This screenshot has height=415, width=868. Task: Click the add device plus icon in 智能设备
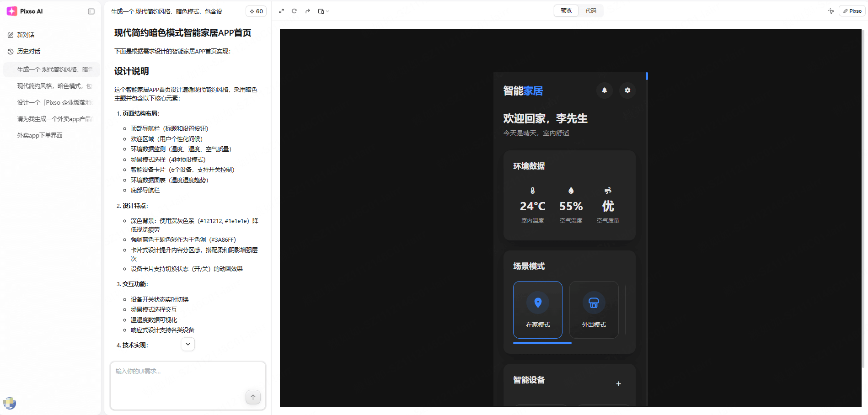pos(619,384)
